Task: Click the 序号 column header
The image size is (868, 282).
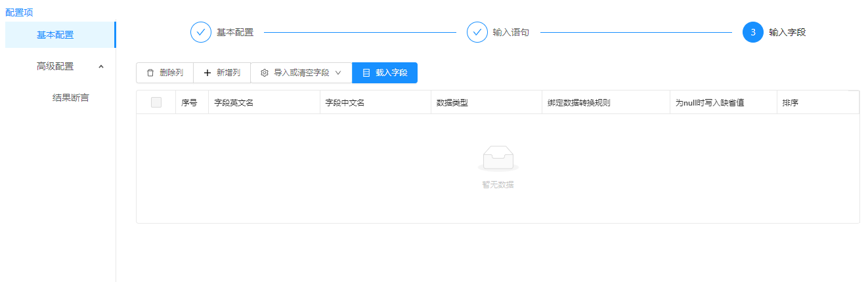Action: [x=189, y=103]
